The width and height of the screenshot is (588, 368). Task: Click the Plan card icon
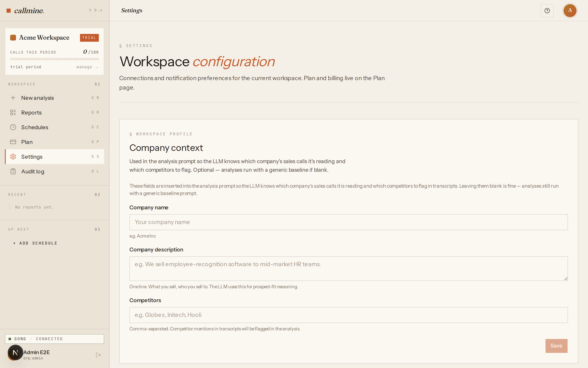tap(13, 142)
